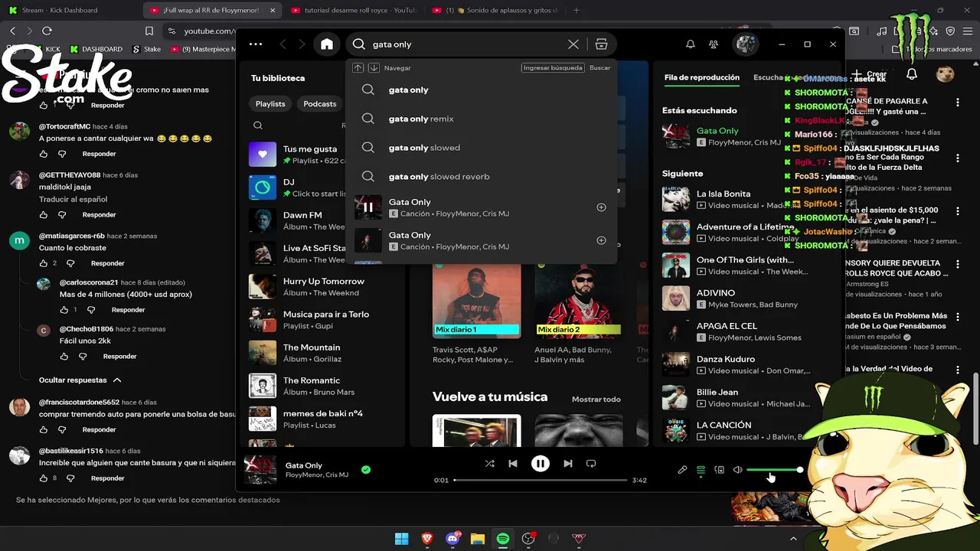Open Gata Only now-playing album cover
The image size is (980, 551).
point(260,469)
